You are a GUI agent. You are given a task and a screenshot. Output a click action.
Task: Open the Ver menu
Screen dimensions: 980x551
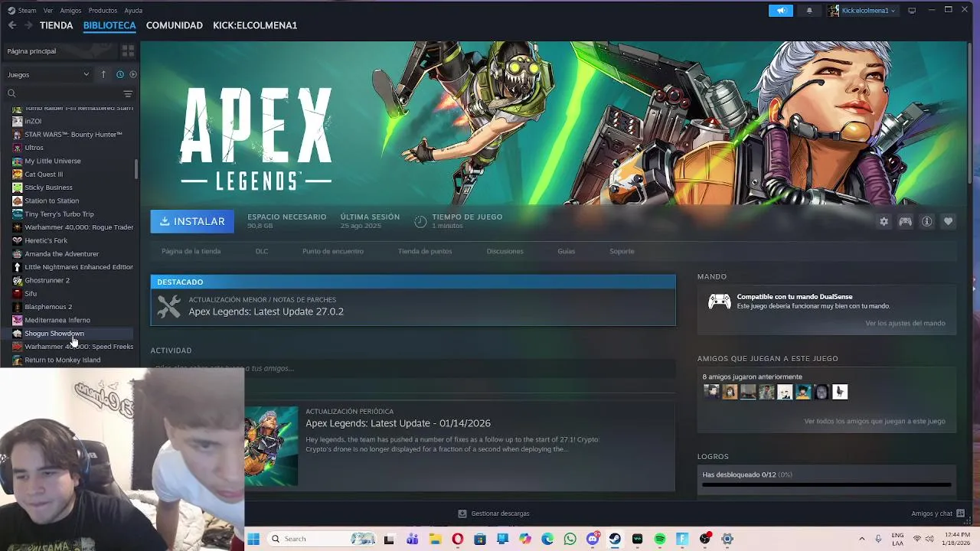click(48, 11)
